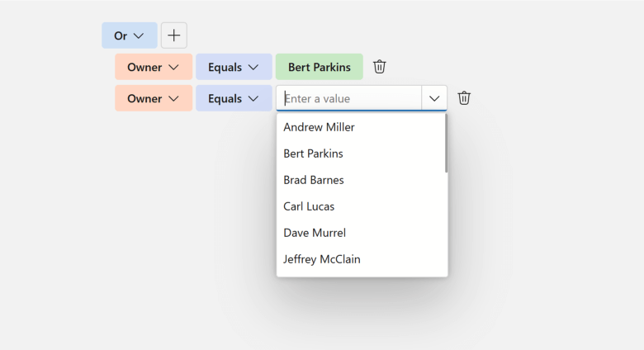Select Carl Lucas from the list
Screen dimensions: 644x350
point(309,206)
